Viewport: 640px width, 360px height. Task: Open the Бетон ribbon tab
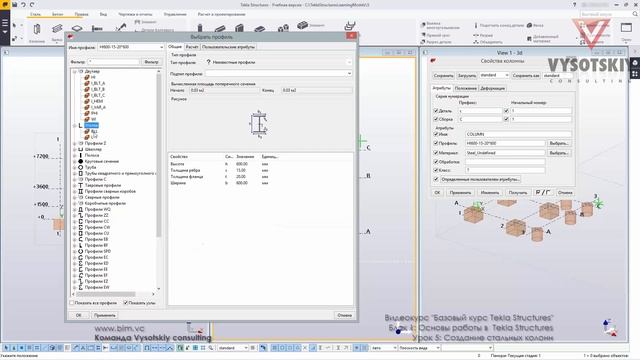[x=58, y=14]
